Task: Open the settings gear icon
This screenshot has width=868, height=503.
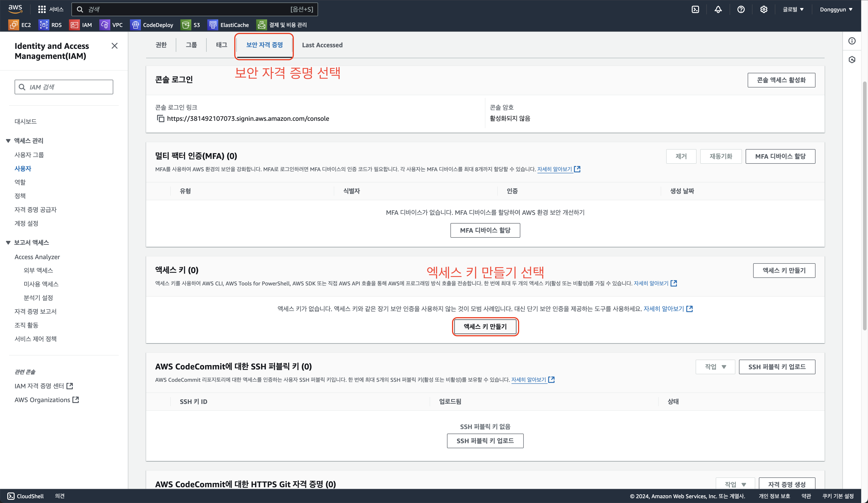Action: (x=764, y=9)
